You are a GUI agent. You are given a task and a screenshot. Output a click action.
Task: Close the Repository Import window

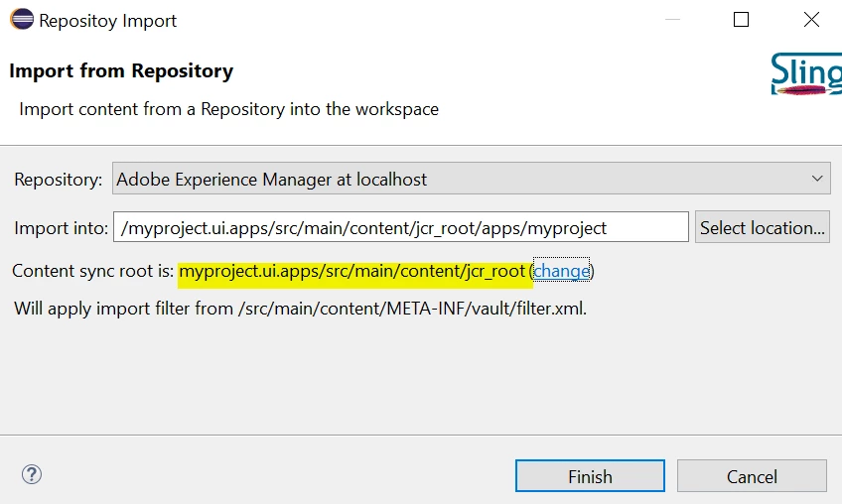tap(811, 20)
